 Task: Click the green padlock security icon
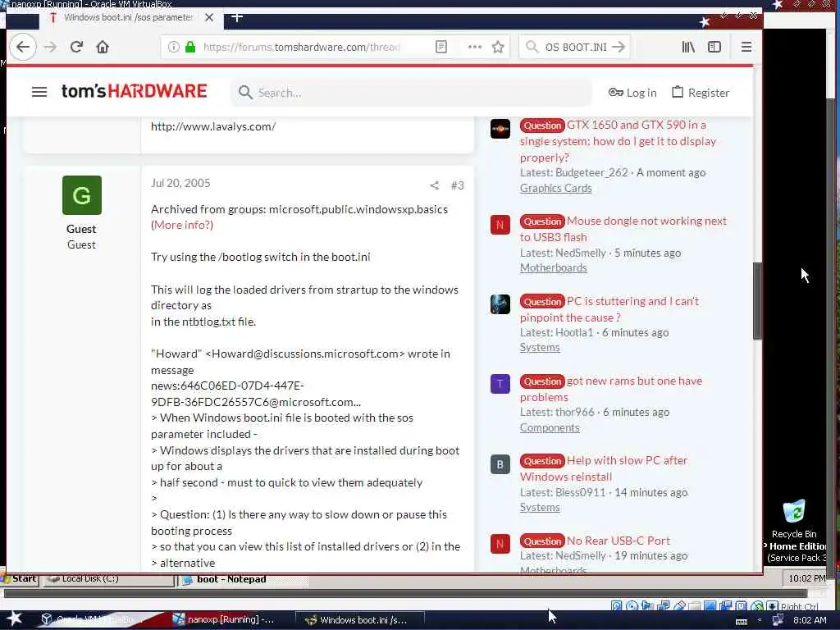[x=190, y=47]
